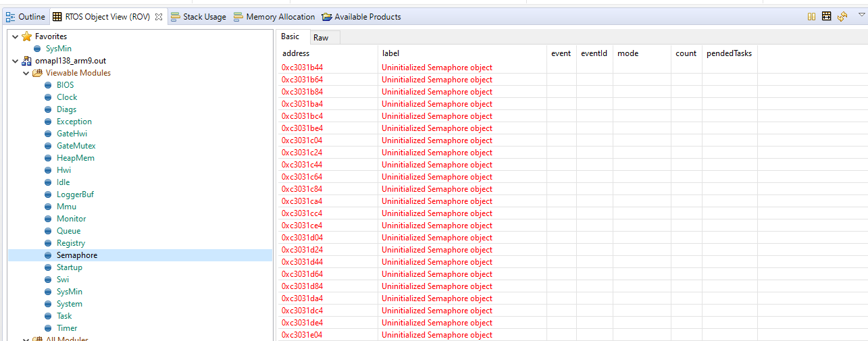This screenshot has width=868, height=341.
Task: Open the view menu dropdown arrow
Action: (861, 15)
